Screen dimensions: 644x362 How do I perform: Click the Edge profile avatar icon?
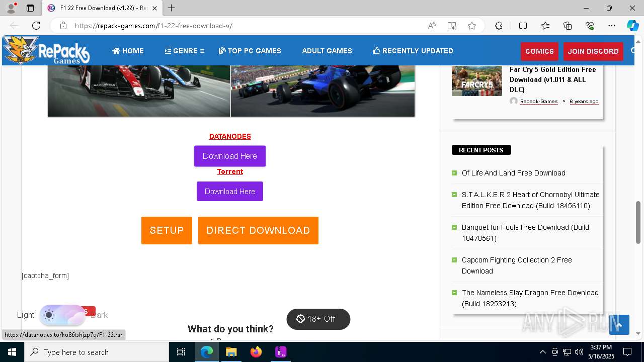(x=11, y=8)
